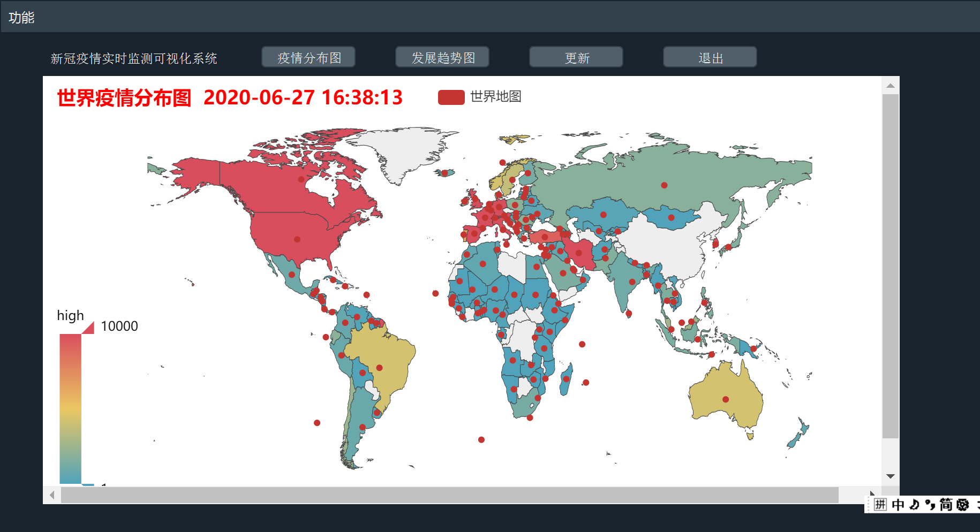Click the red marker on the United States

[296, 240]
